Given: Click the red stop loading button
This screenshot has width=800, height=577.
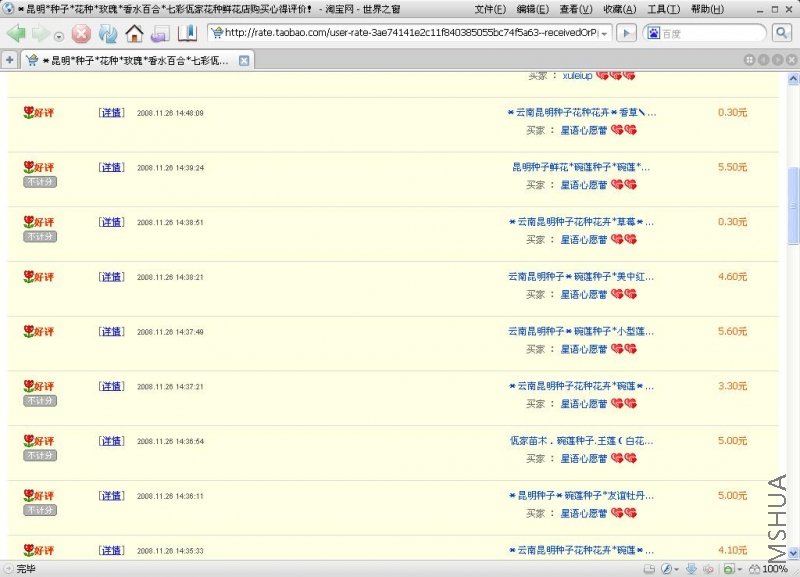Looking at the screenshot, I should tap(81, 34).
